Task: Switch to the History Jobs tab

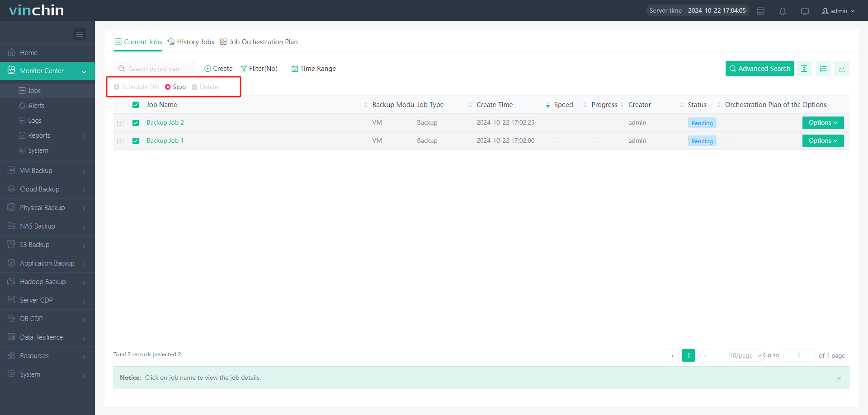Action: click(x=191, y=42)
